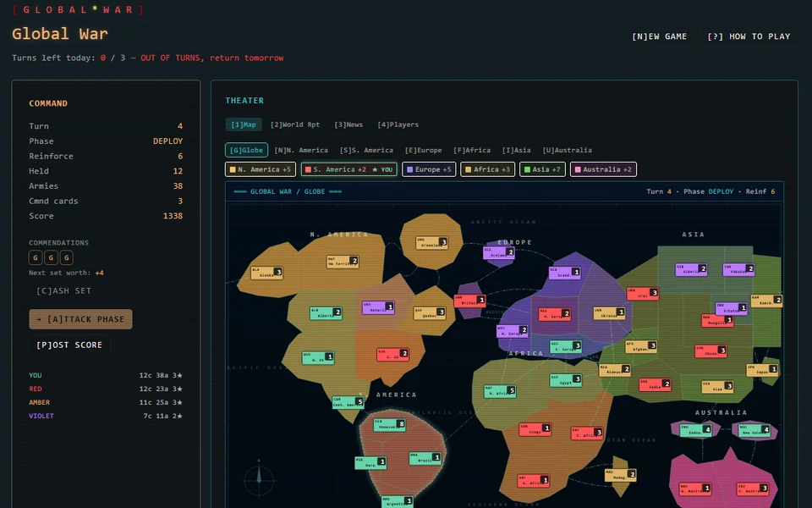Select the India territory marker
The height and width of the screenshot is (508, 812).
pyautogui.click(x=655, y=384)
